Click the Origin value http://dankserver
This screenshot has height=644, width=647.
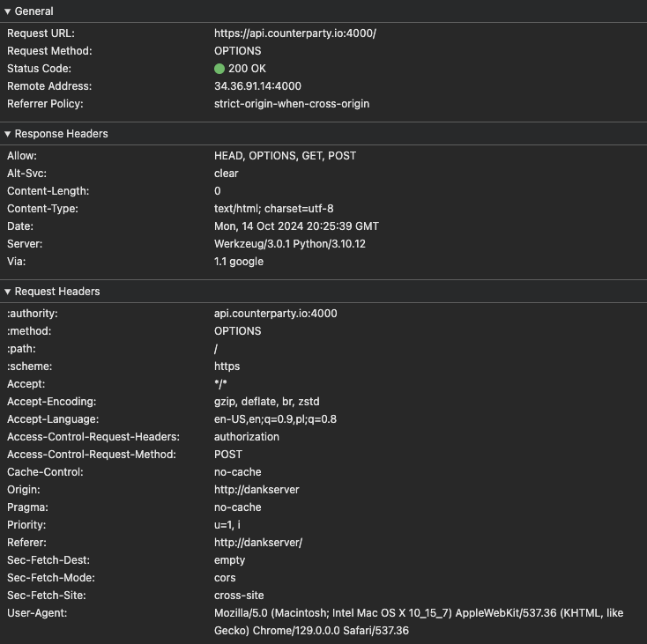tap(257, 490)
